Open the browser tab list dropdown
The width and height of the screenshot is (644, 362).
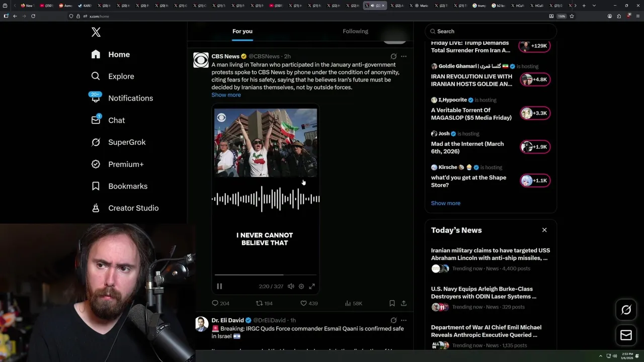click(x=594, y=6)
